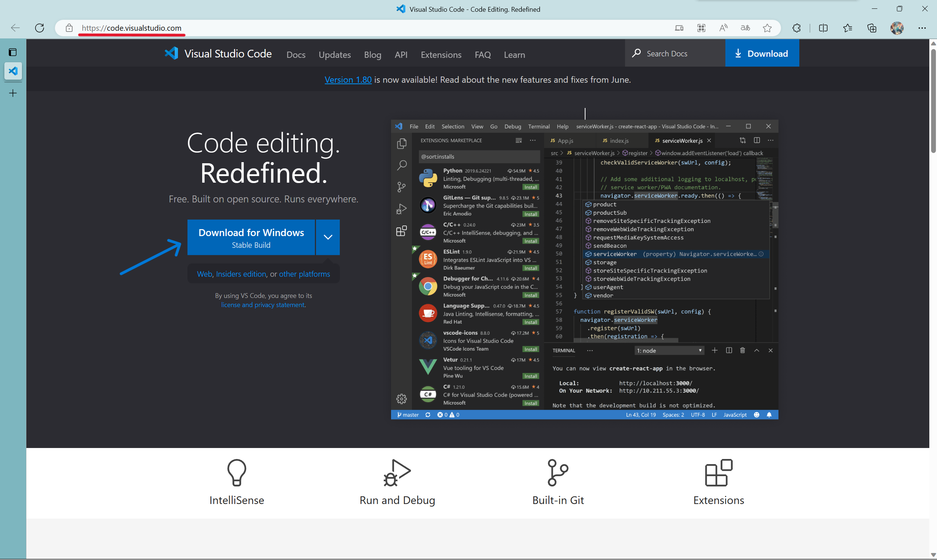Open the browser profile avatar menu
The image size is (937, 560).
pyautogui.click(x=897, y=28)
